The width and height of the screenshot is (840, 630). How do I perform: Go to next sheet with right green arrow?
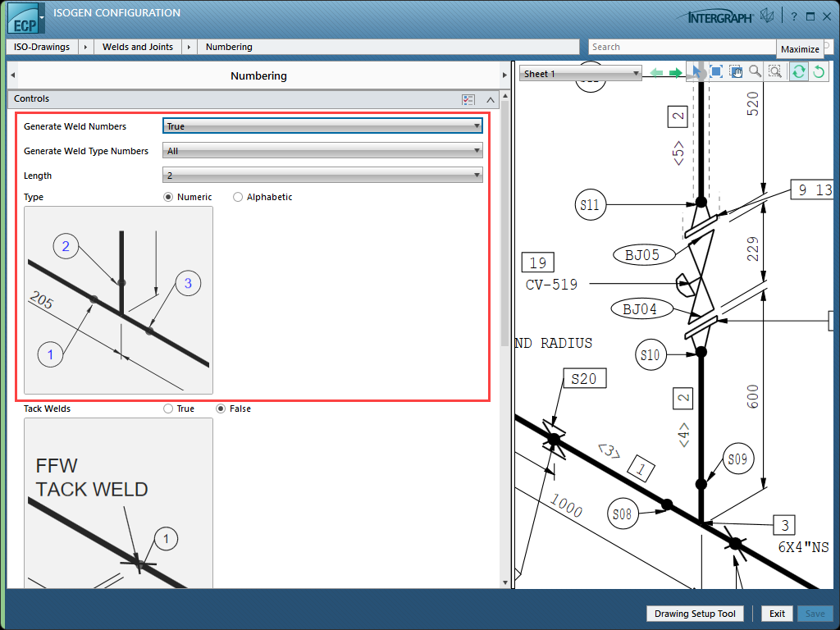point(675,73)
